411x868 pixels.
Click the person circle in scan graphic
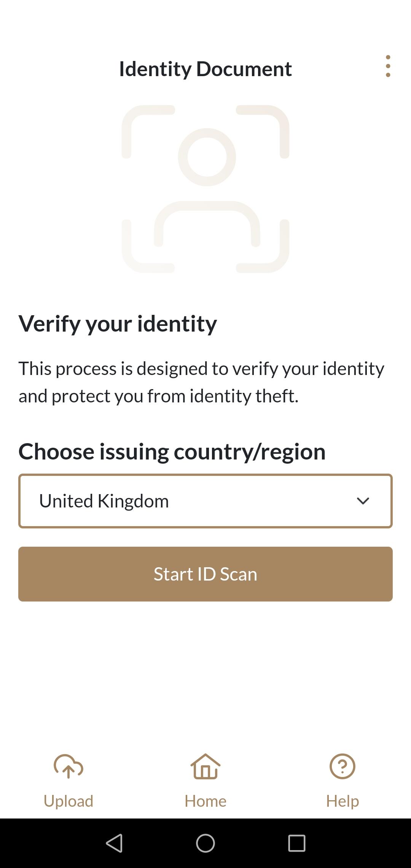click(x=207, y=157)
